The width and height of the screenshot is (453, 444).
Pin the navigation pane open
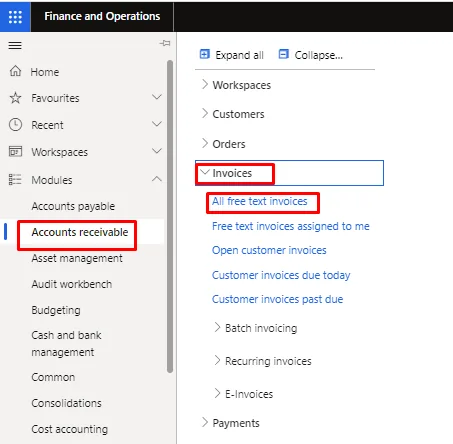(165, 43)
